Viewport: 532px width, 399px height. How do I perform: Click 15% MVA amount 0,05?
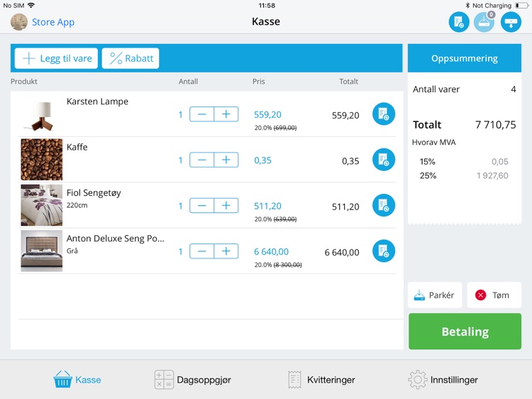(x=500, y=162)
